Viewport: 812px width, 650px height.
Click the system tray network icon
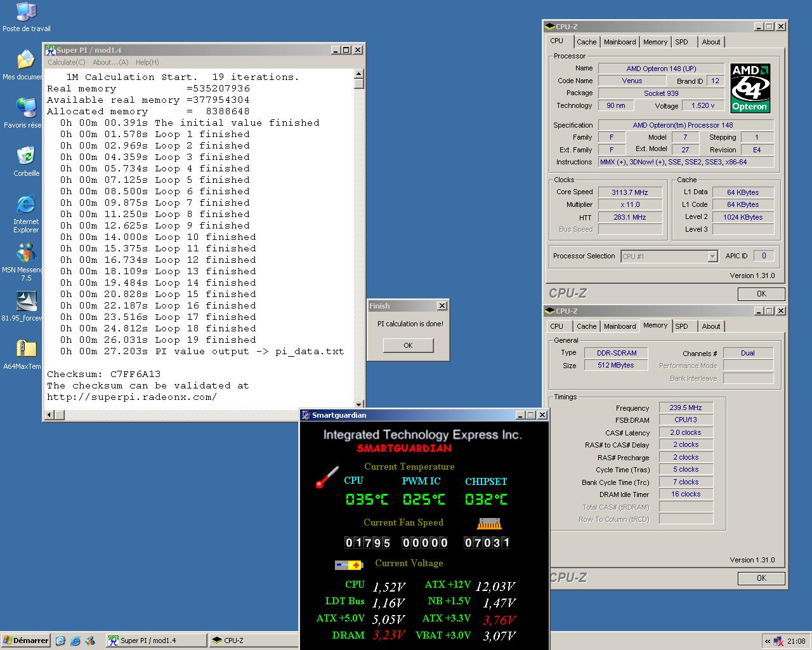[778, 641]
